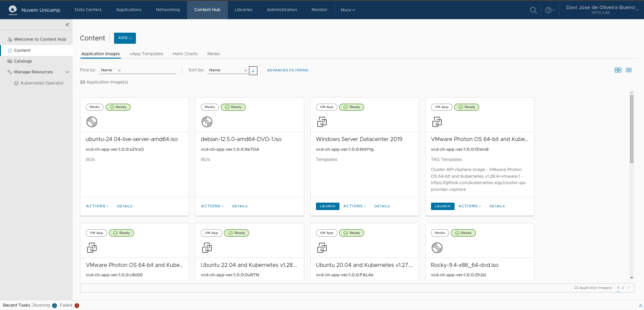Expand the Recent Tasks panel chevron
644x310 pixels.
coord(640,306)
